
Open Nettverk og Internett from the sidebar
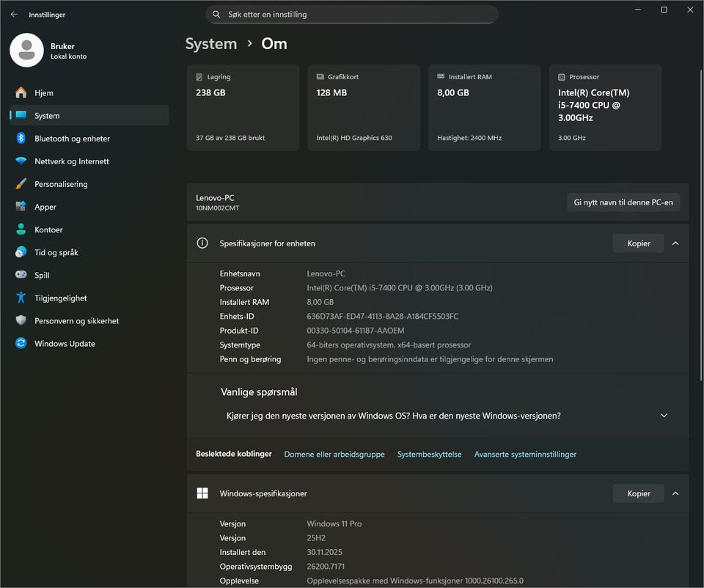click(71, 161)
